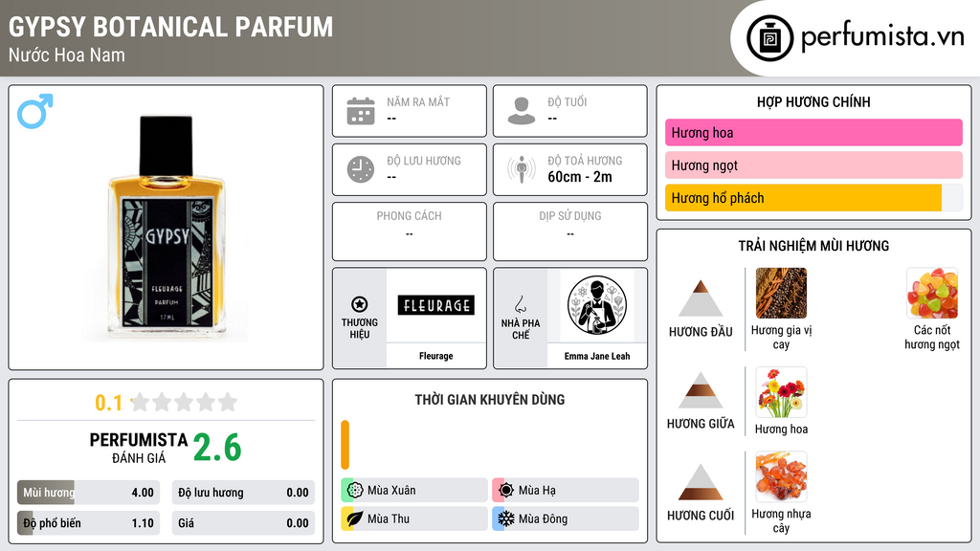Viewport: 980px width, 551px height.
Task: Open the Emma Jane Leah perfumer portrait
Action: coord(597,305)
